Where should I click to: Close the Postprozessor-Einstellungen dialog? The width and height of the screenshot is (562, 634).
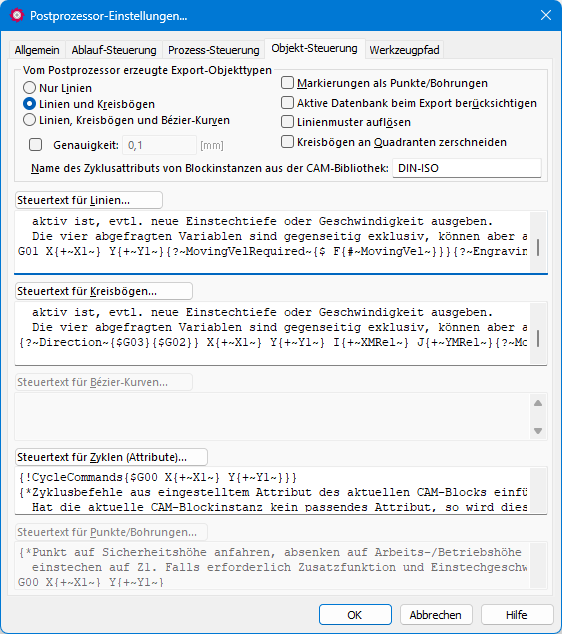pos(546,15)
